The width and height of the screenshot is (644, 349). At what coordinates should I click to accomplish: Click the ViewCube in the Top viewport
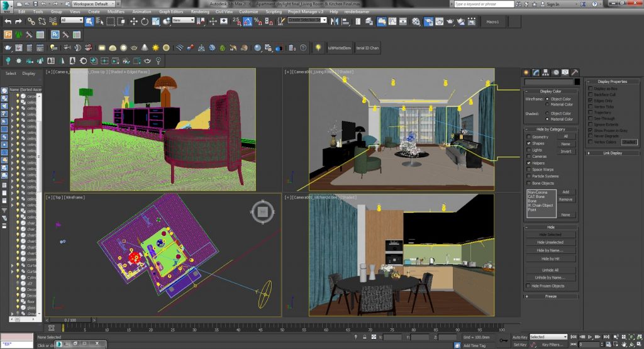pyautogui.click(x=262, y=212)
